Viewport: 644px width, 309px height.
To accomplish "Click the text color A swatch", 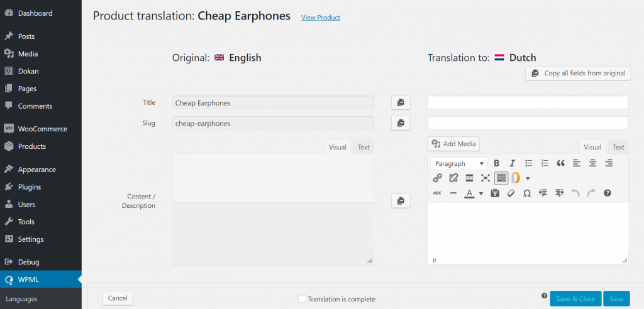I will coord(469,193).
